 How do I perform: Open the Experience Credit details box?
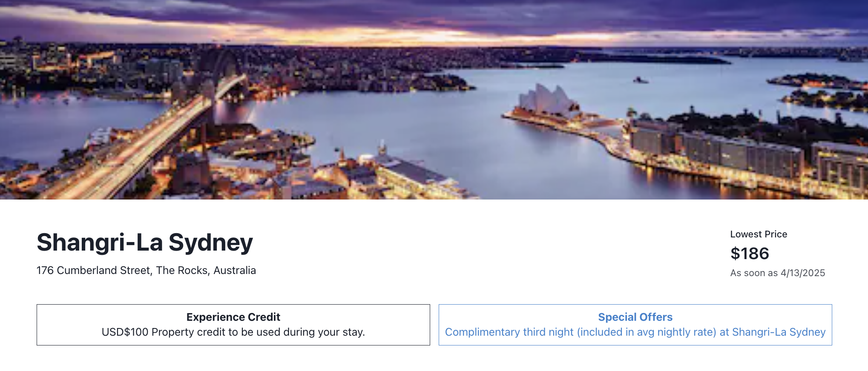pyautogui.click(x=233, y=325)
